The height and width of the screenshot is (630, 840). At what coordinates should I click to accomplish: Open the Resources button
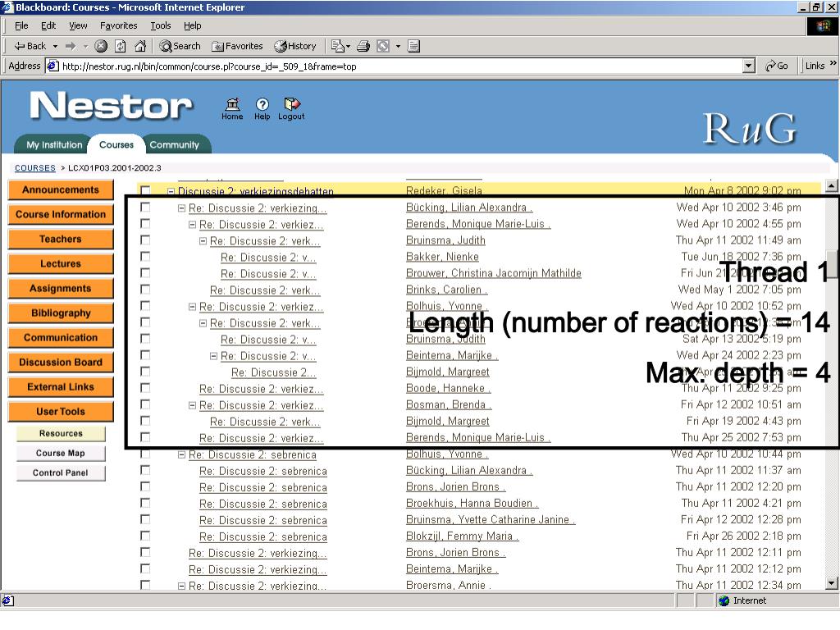pyautogui.click(x=61, y=433)
